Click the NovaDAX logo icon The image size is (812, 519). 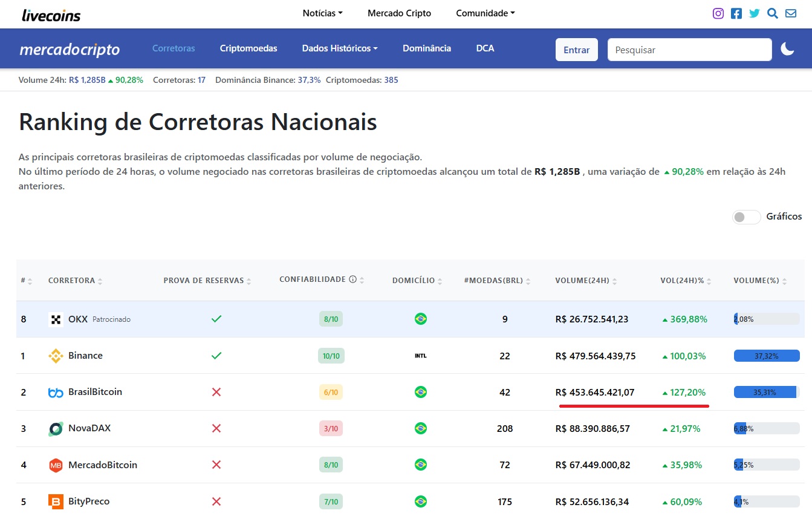56,429
